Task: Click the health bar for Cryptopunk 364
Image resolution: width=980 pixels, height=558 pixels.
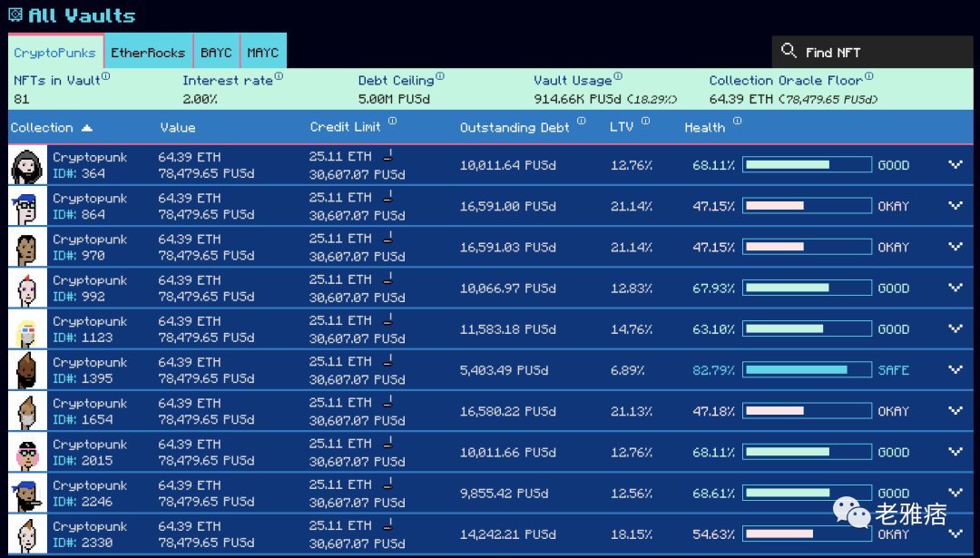Action: pos(807,164)
